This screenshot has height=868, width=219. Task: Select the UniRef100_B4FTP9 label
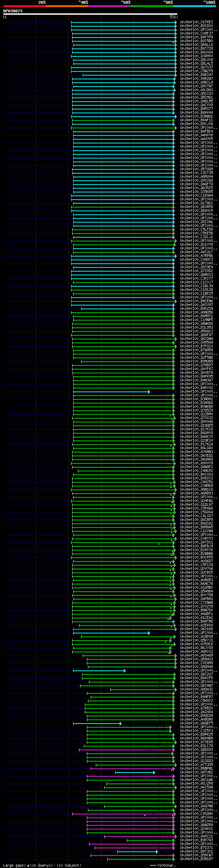point(196,37)
